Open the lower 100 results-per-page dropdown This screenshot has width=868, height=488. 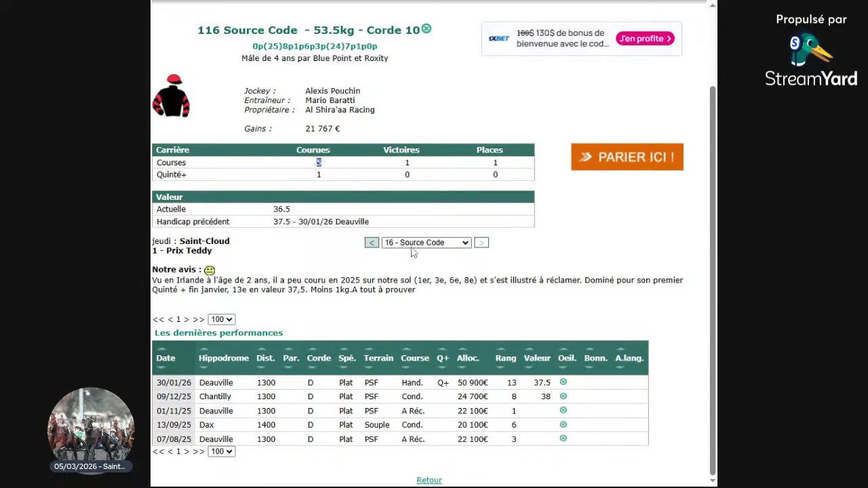[221, 451]
